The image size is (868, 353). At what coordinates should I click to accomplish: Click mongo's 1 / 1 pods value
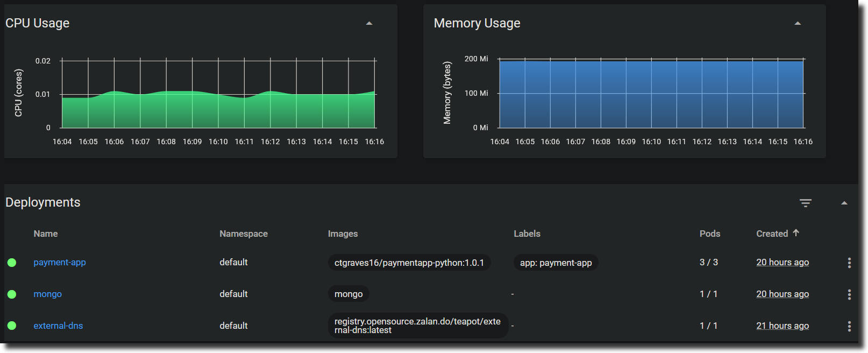709,294
